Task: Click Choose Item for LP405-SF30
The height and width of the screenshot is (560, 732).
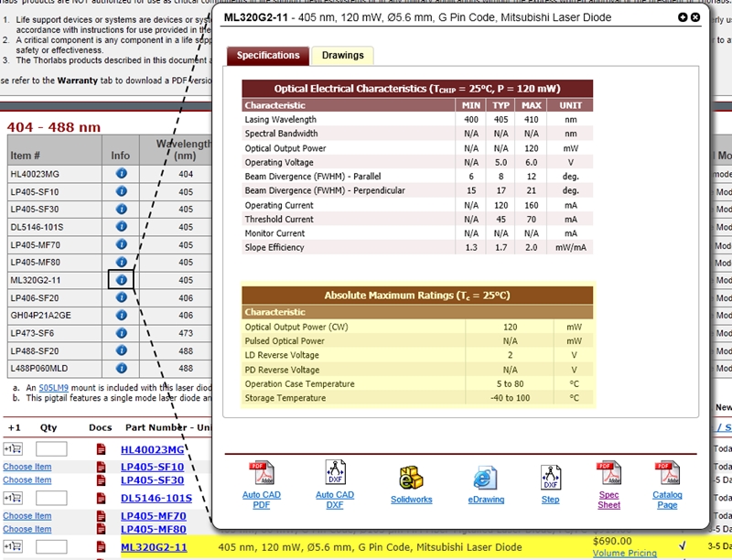Action: click(x=27, y=480)
